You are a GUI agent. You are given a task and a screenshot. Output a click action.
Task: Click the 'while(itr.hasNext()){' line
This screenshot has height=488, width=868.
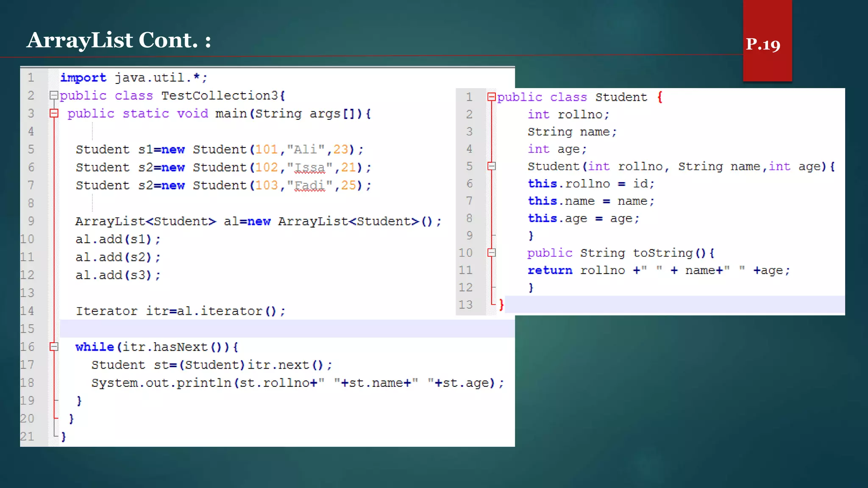(x=157, y=347)
